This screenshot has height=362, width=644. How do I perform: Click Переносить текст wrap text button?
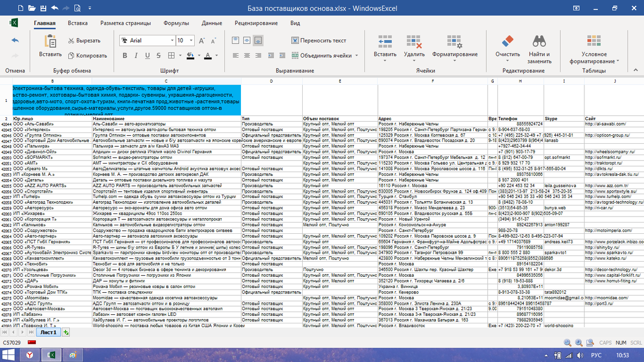click(319, 40)
